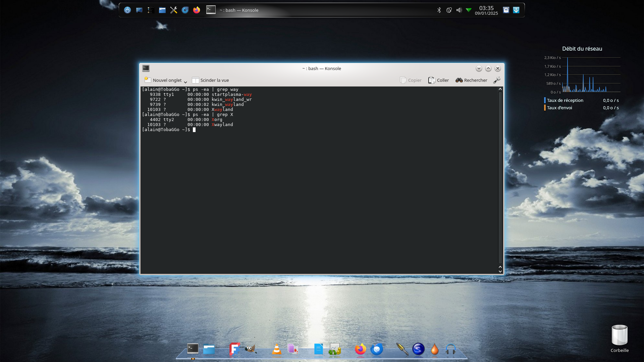Viewport: 644px width, 362px height.
Task: Open the audio jack plug dock icon
Action: [402, 349]
